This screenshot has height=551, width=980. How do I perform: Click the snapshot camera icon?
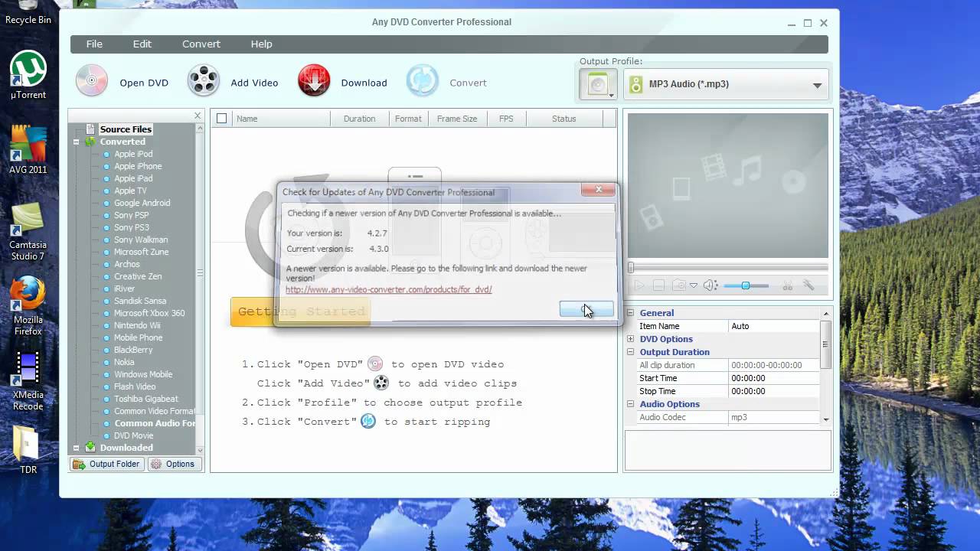tap(678, 285)
